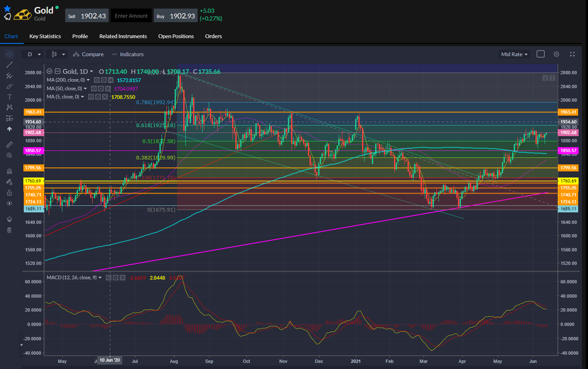Select the trend line drawing tool
The image size is (588, 369).
9,65
